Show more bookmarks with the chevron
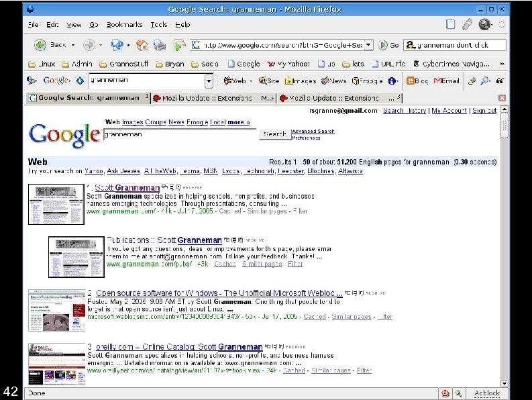 [x=502, y=64]
